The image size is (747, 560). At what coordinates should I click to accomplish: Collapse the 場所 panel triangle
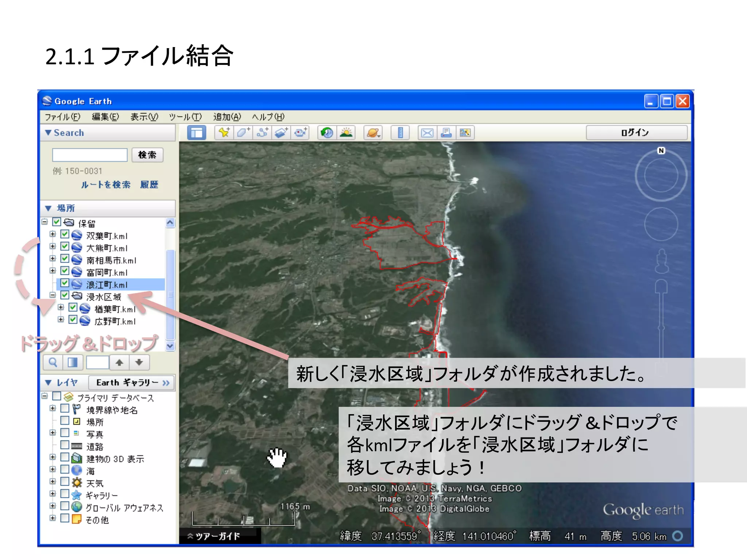click(48, 208)
